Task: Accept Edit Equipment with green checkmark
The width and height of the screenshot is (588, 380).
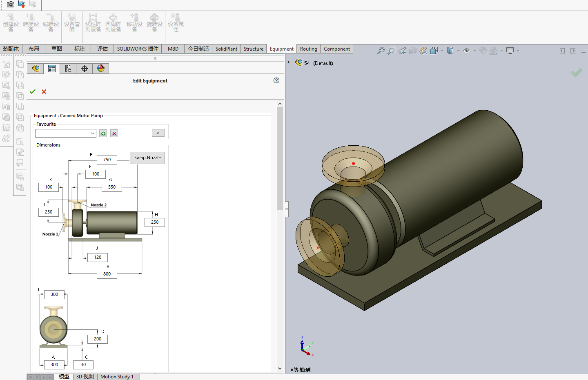Action: [33, 91]
